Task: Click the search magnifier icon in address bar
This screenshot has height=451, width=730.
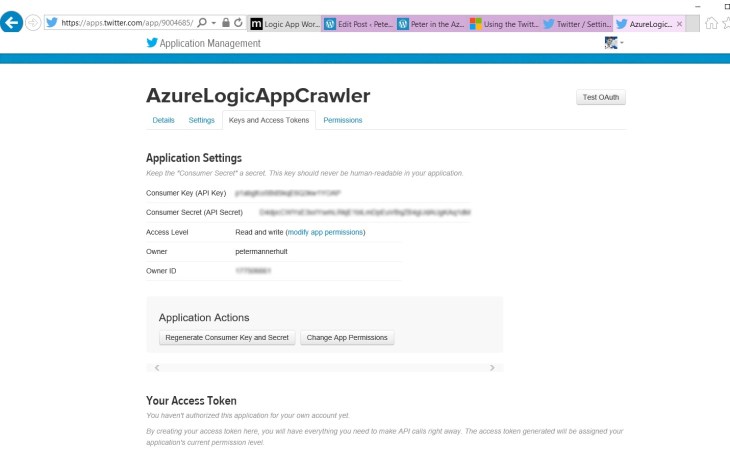Action: pyautogui.click(x=201, y=22)
